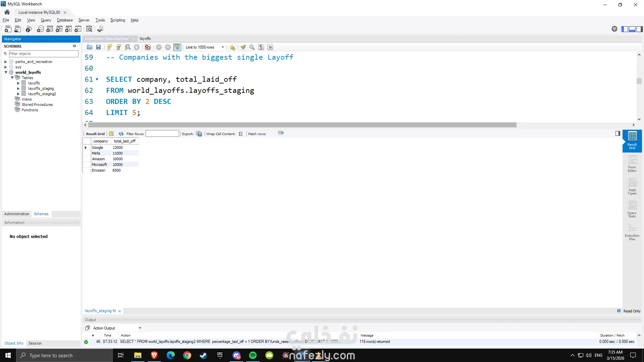Screen dimensions: 644x362
Task: Open the Scripting menu
Action: [117, 20]
